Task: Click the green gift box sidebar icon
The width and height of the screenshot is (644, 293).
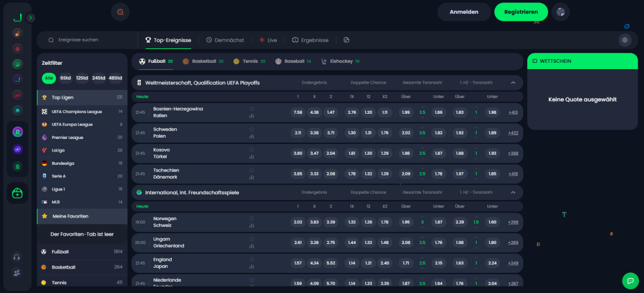Action: 18,194
